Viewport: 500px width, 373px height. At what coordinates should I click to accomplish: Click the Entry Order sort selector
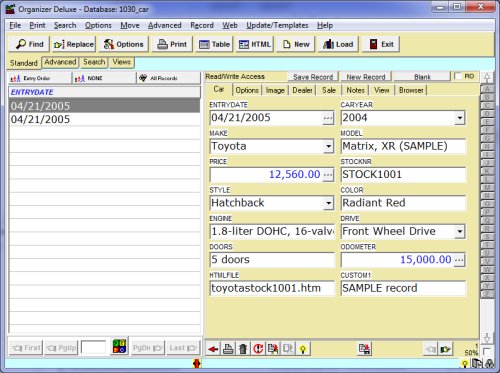pyautogui.click(x=39, y=78)
